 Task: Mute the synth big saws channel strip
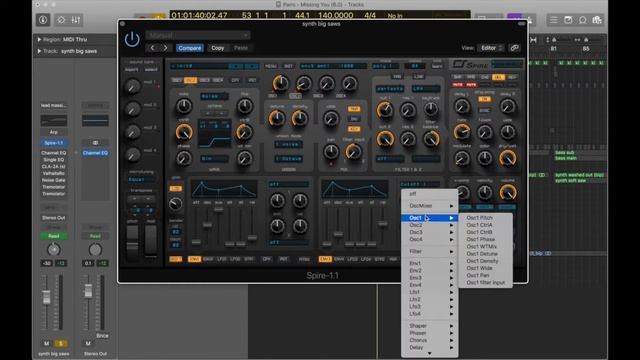[46, 343]
